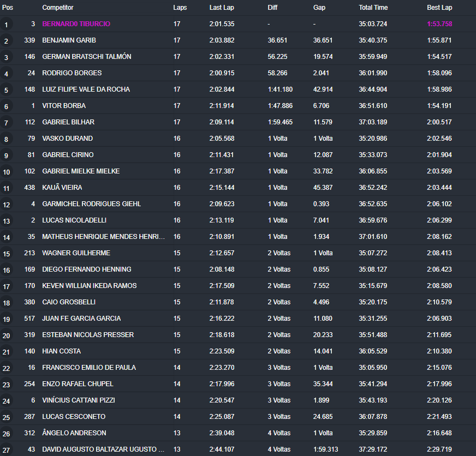
Task: Click last lap 2:02.844
Action: (222, 89)
